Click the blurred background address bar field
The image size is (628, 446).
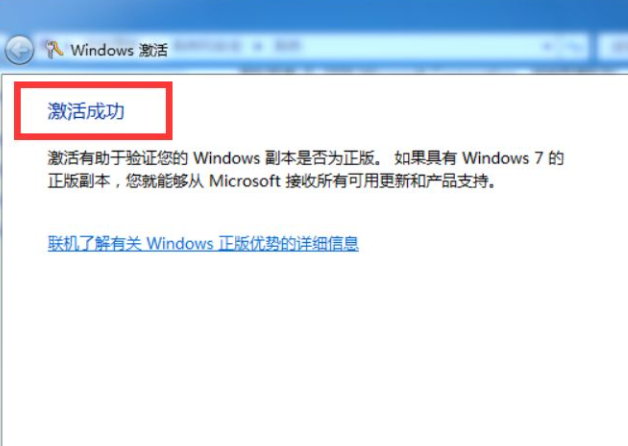312,47
